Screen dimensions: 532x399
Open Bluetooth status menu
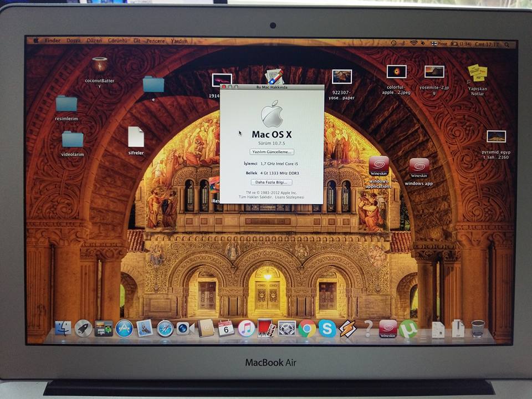coord(403,43)
